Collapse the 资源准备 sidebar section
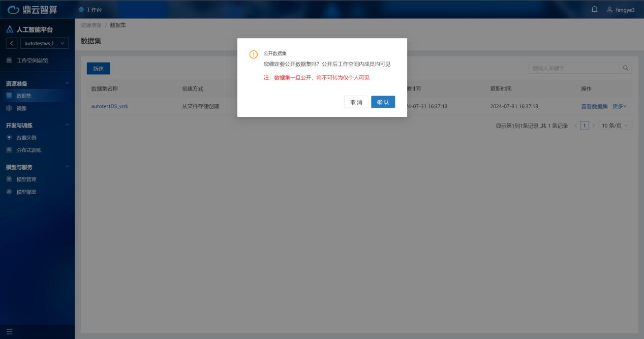 tap(68, 83)
